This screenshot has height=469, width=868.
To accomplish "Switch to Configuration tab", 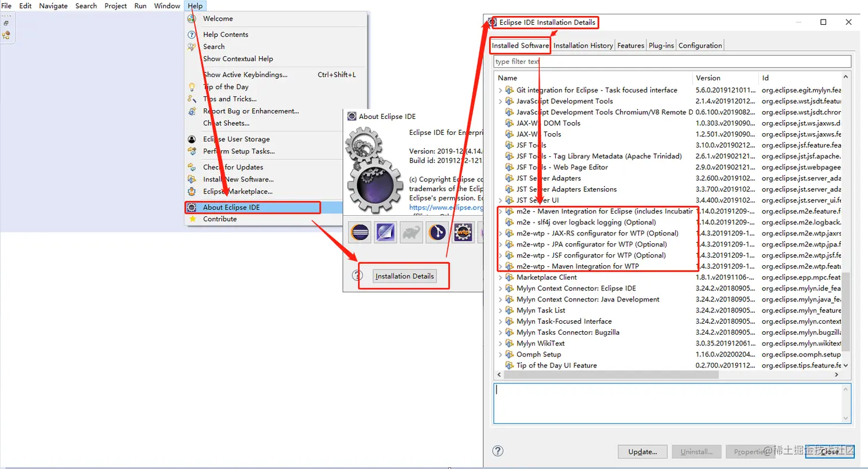I will [700, 45].
